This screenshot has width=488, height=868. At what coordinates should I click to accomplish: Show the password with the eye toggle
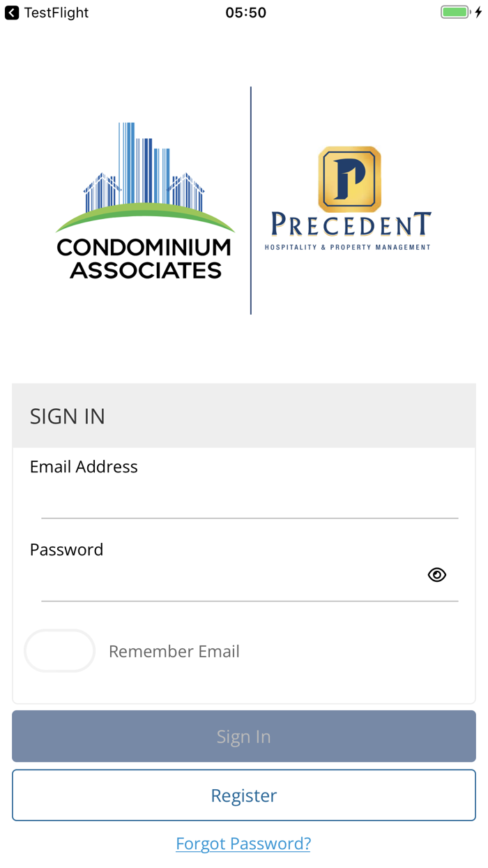click(x=437, y=574)
